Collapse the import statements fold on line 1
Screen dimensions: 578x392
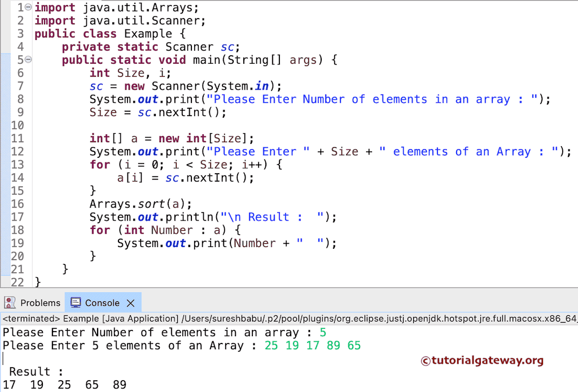27,7
